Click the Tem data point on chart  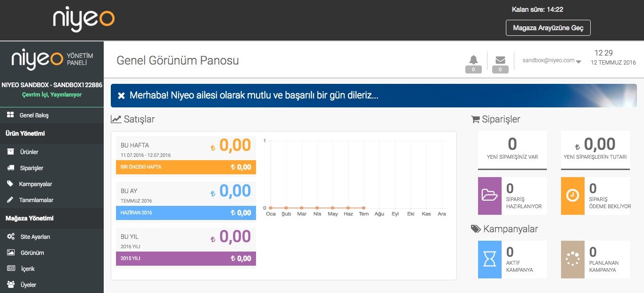coord(363,208)
